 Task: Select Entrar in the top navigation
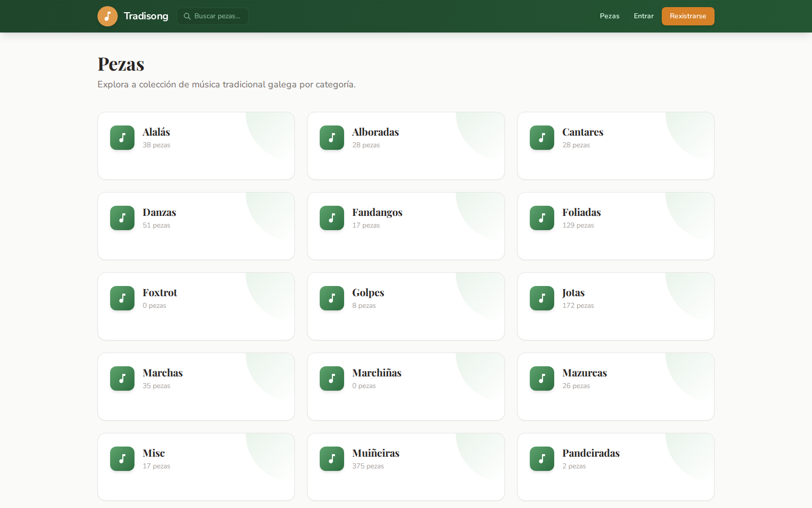point(643,16)
